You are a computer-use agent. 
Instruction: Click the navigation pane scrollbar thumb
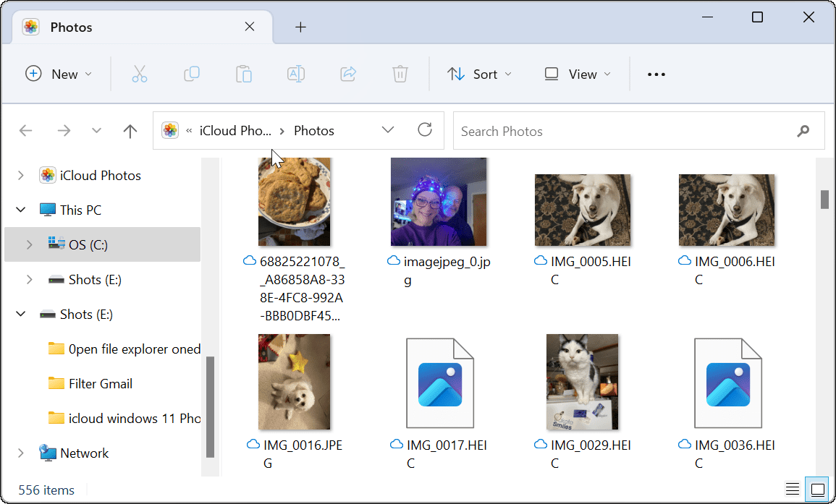pos(210,407)
